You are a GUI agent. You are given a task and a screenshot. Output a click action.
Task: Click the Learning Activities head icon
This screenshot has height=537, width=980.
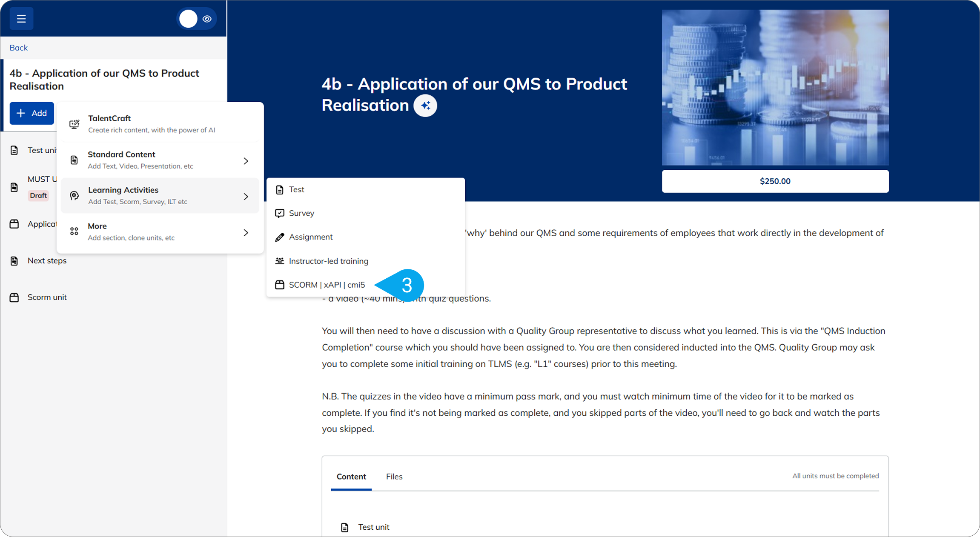75,196
